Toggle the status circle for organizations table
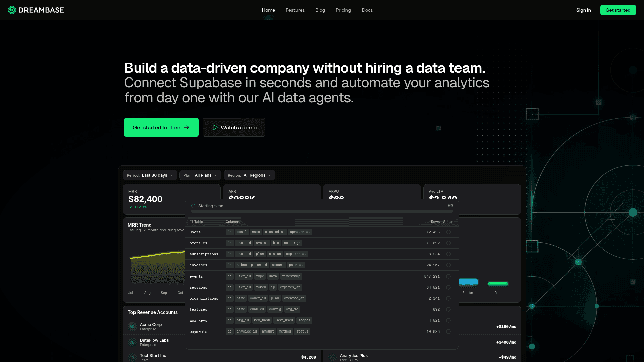644x362 pixels. [448, 298]
